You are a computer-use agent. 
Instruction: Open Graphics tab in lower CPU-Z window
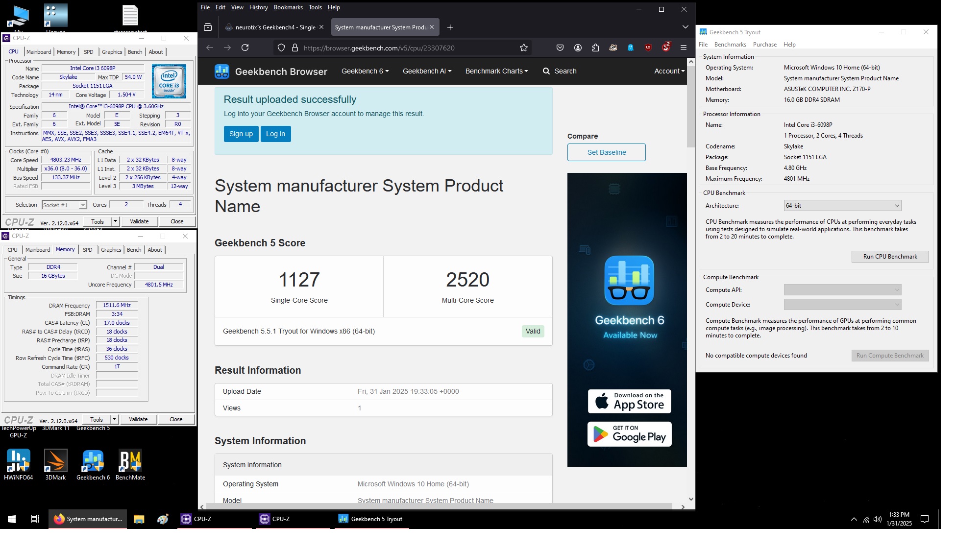(111, 250)
